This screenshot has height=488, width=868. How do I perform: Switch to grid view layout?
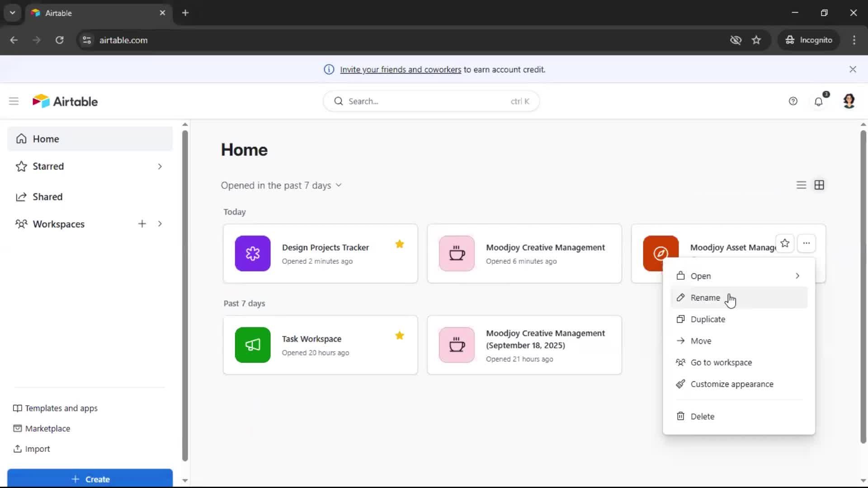coord(819,185)
